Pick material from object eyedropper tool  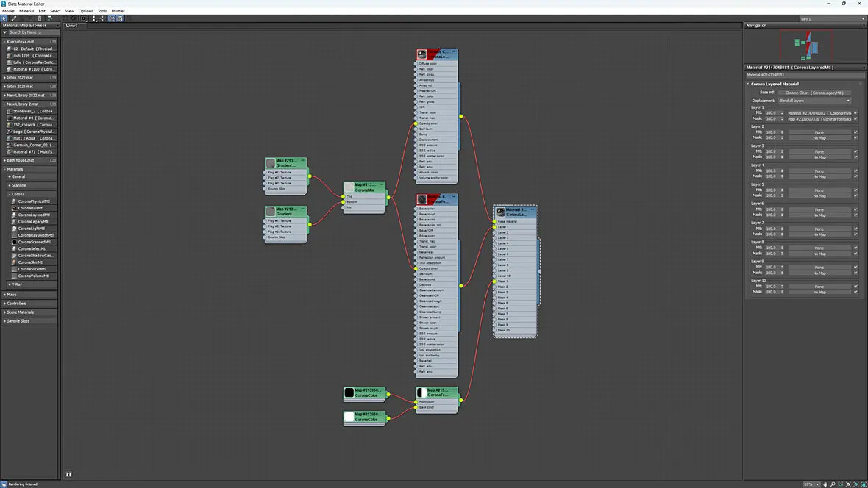click(14, 18)
